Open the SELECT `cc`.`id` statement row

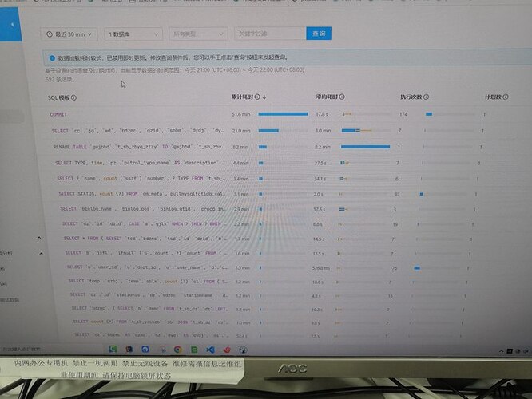point(137,131)
